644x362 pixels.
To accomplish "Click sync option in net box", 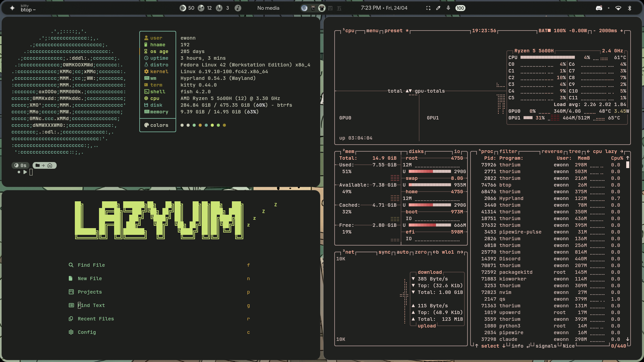I will tap(384, 252).
